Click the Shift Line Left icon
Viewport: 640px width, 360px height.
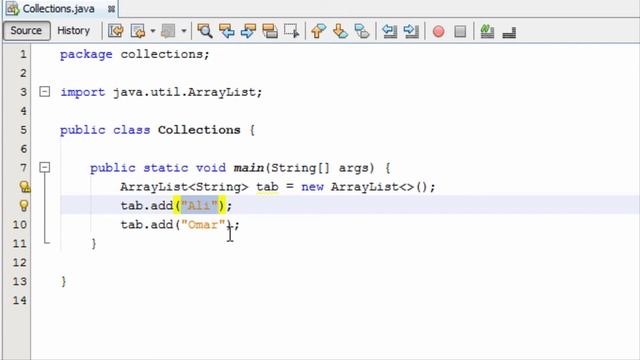click(x=389, y=31)
